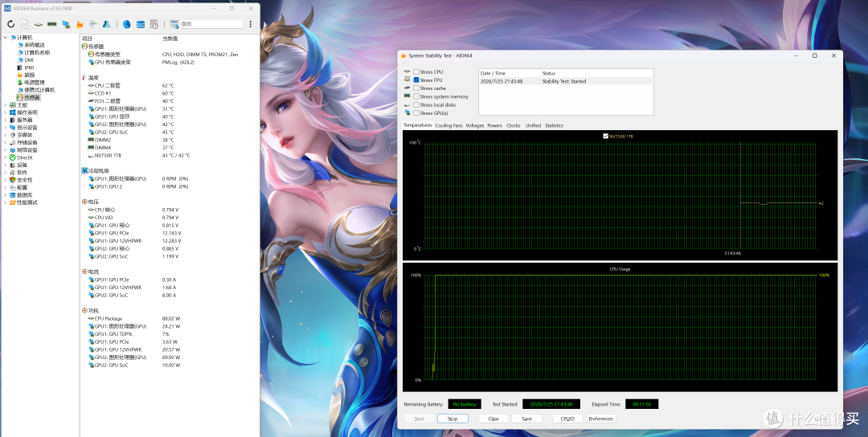The image size is (868, 437).
Task: Expand the 操作系统 tree node
Action: (x=6, y=112)
